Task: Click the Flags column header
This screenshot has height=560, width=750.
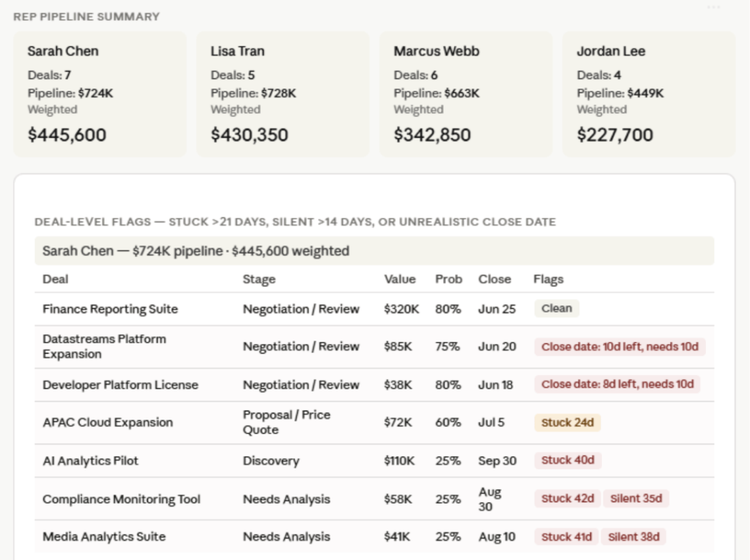Action: tap(549, 280)
